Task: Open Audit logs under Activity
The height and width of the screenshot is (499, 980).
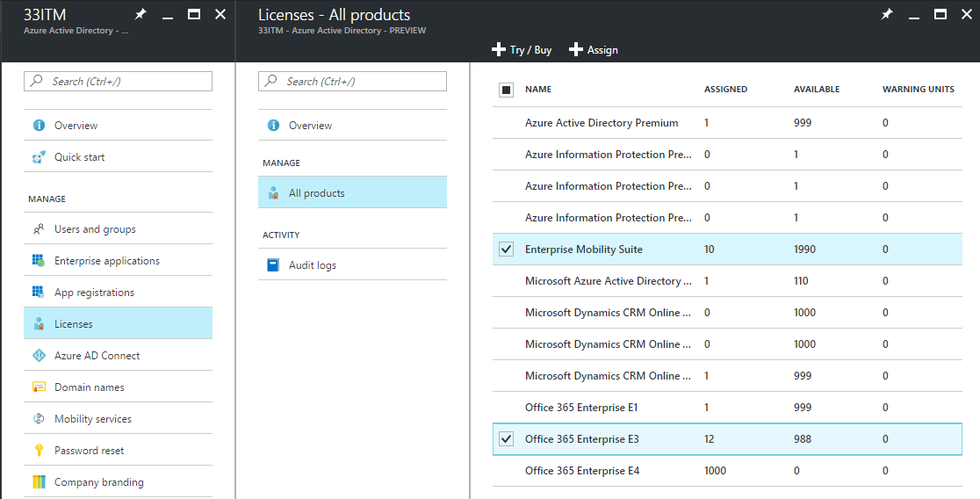Action: (x=352, y=265)
